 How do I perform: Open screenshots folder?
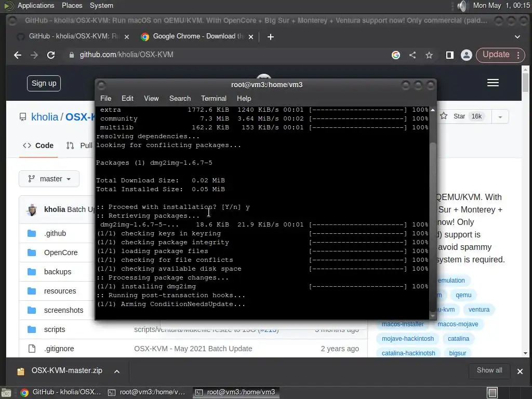63,310
